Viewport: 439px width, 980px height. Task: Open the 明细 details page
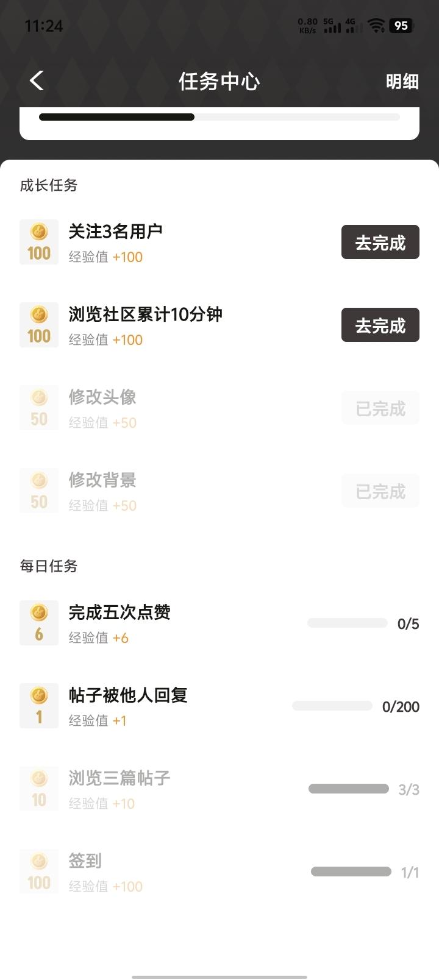[x=402, y=81]
